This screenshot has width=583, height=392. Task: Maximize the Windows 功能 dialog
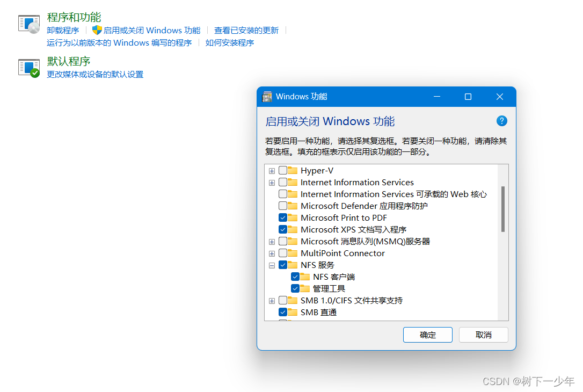[x=468, y=97]
